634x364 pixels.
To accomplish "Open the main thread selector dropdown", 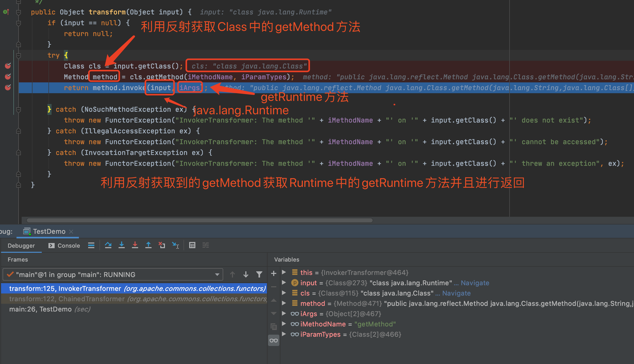I will tap(217, 275).
